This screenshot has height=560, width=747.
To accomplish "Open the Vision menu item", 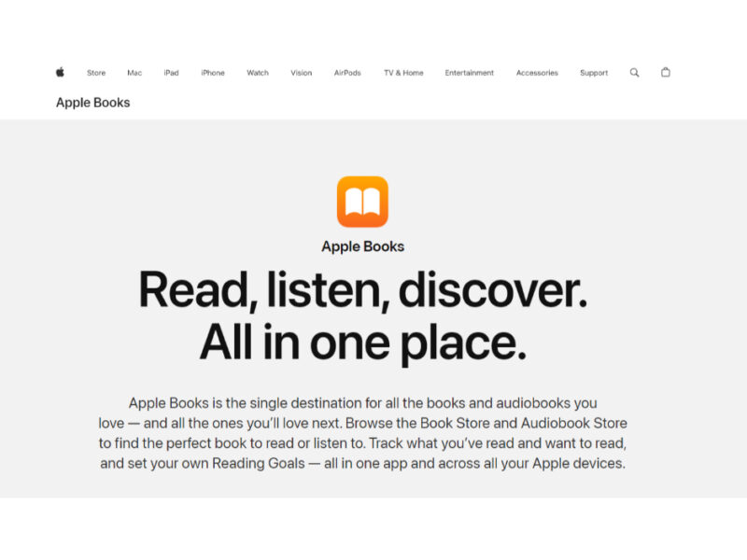I will point(301,73).
